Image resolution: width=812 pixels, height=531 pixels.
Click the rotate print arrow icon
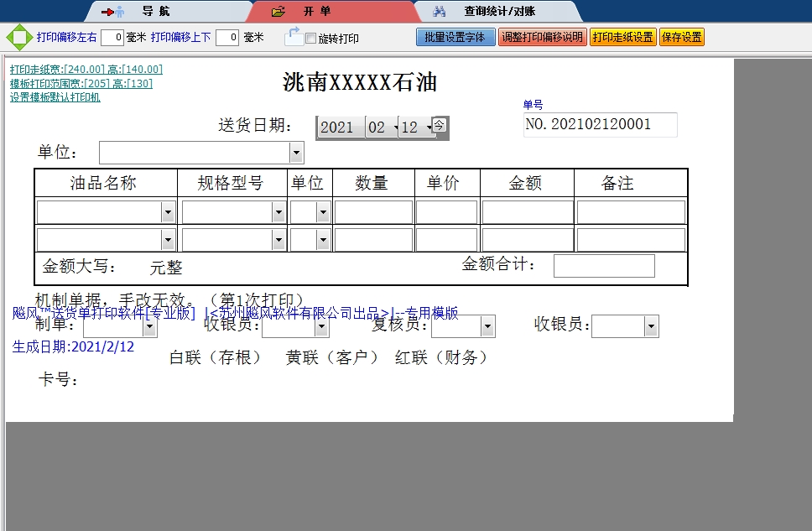coord(293,37)
